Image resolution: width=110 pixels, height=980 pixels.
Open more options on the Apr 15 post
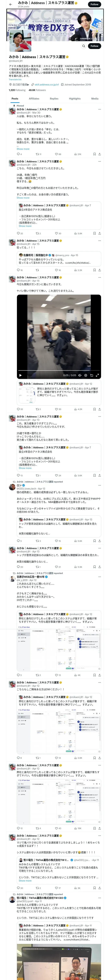click(x=99, y=240)
